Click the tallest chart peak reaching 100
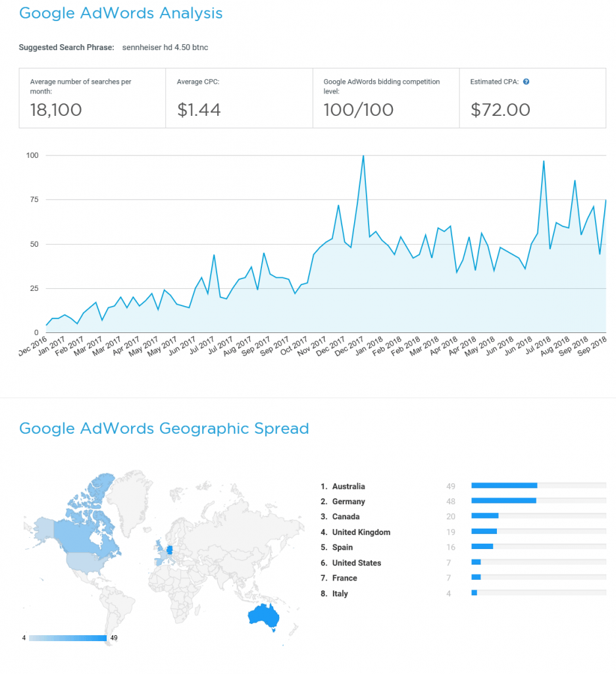The width and height of the screenshot is (616, 674). click(x=363, y=157)
